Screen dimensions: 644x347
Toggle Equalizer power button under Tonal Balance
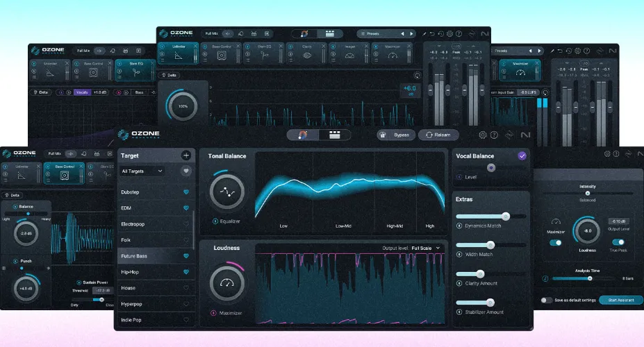pyautogui.click(x=215, y=221)
